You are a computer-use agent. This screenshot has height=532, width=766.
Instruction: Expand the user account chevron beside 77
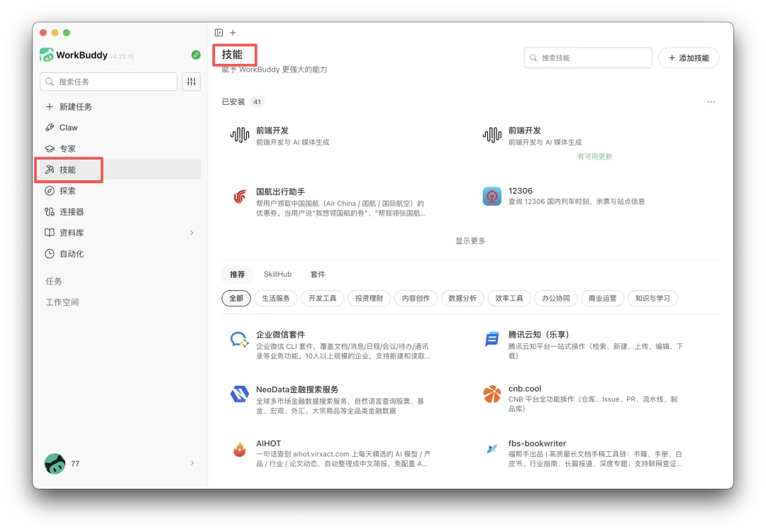pyautogui.click(x=192, y=463)
